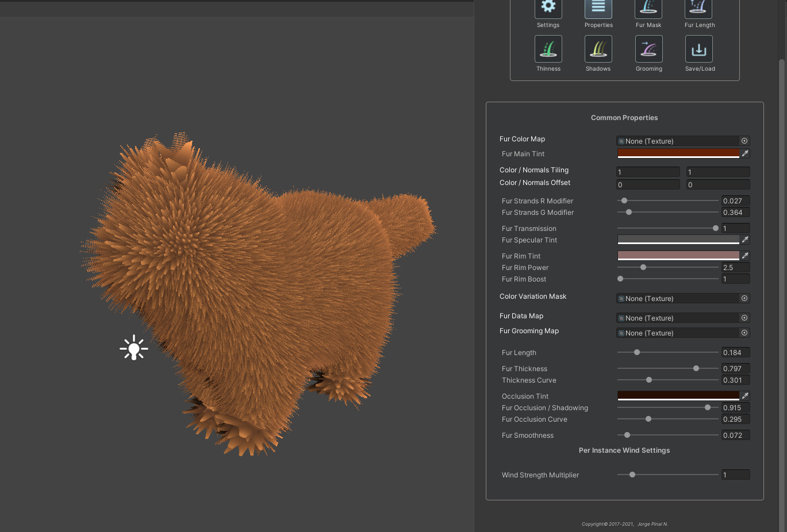Open the Shadows panel
The height and width of the screenshot is (532, 787).
pos(598,49)
